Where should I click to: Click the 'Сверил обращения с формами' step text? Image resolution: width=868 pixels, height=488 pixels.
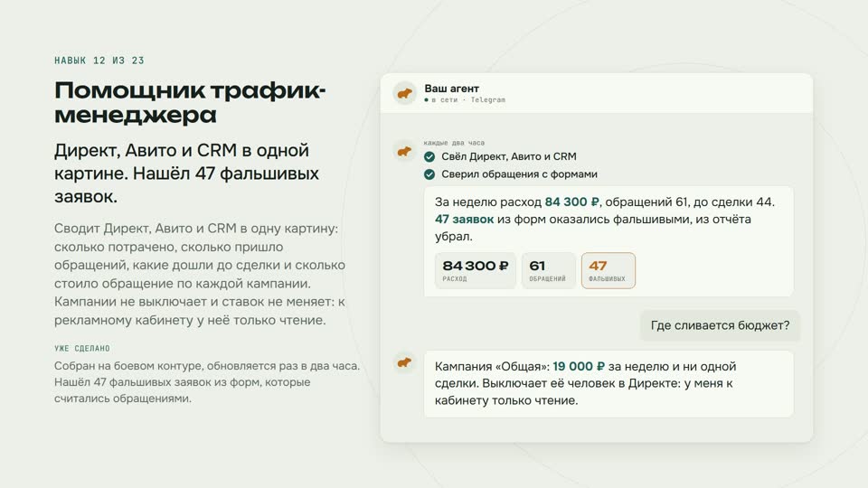coord(519,174)
